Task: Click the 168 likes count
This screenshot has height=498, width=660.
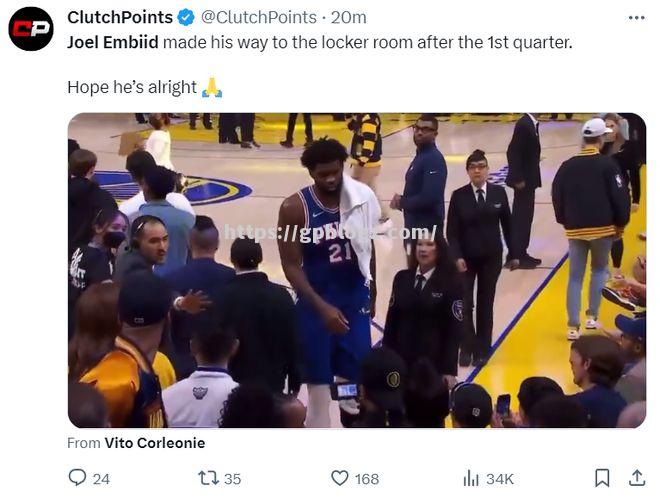Action: 367,479
